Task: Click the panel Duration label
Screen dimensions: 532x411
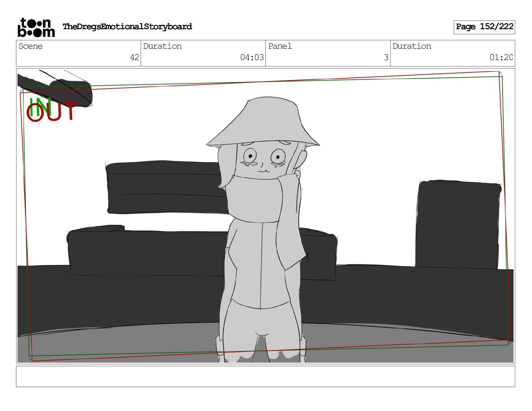Action: [x=412, y=46]
